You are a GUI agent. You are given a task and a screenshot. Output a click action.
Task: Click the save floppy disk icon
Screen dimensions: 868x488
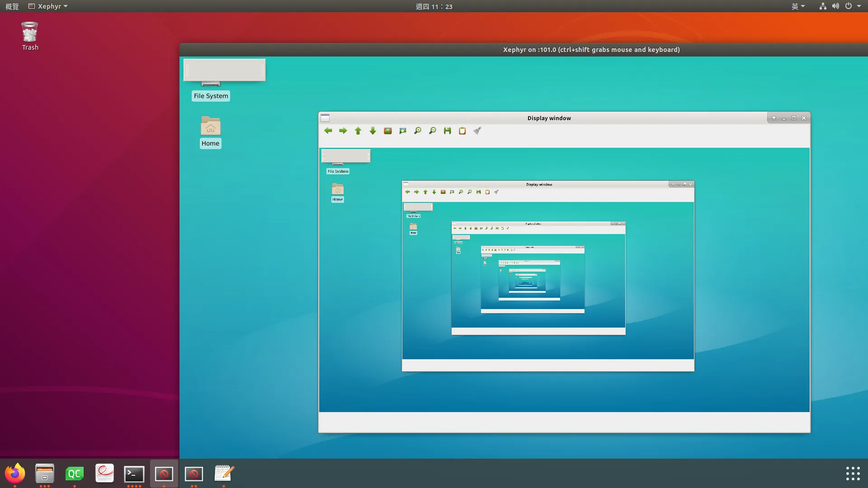coord(448,131)
